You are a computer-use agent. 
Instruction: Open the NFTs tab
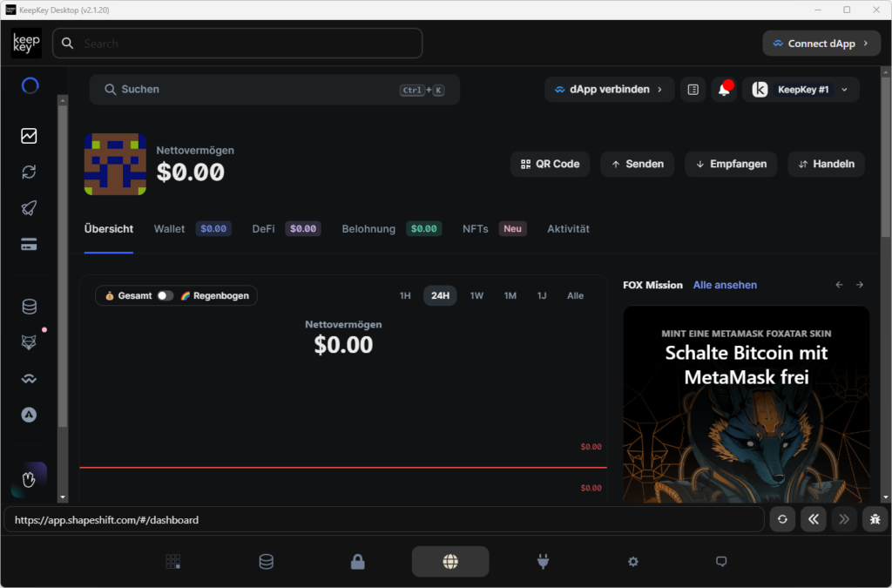(495, 228)
